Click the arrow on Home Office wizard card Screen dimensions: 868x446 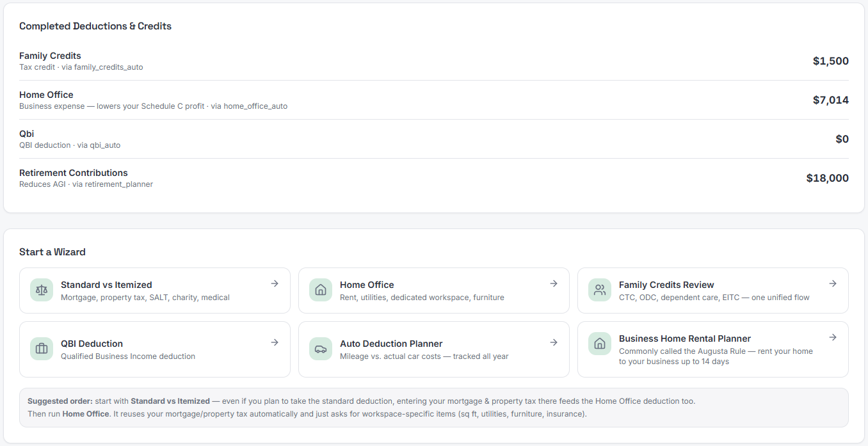[x=554, y=283]
